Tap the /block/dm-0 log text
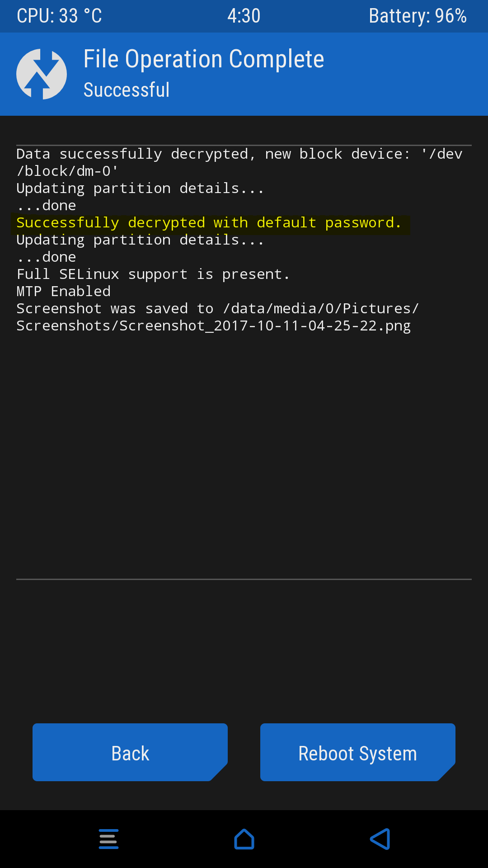The width and height of the screenshot is (488, 868). click(x=67, y=171)
